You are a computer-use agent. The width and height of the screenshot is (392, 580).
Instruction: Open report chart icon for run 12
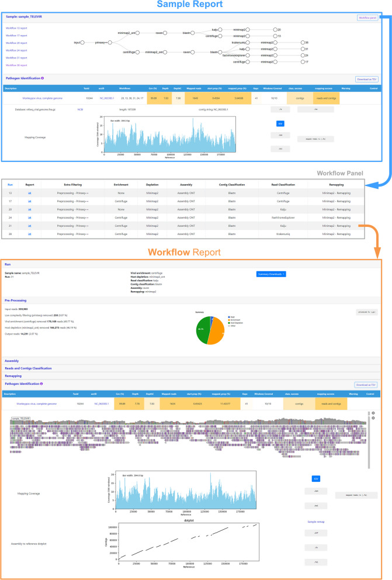coord(30,193)
